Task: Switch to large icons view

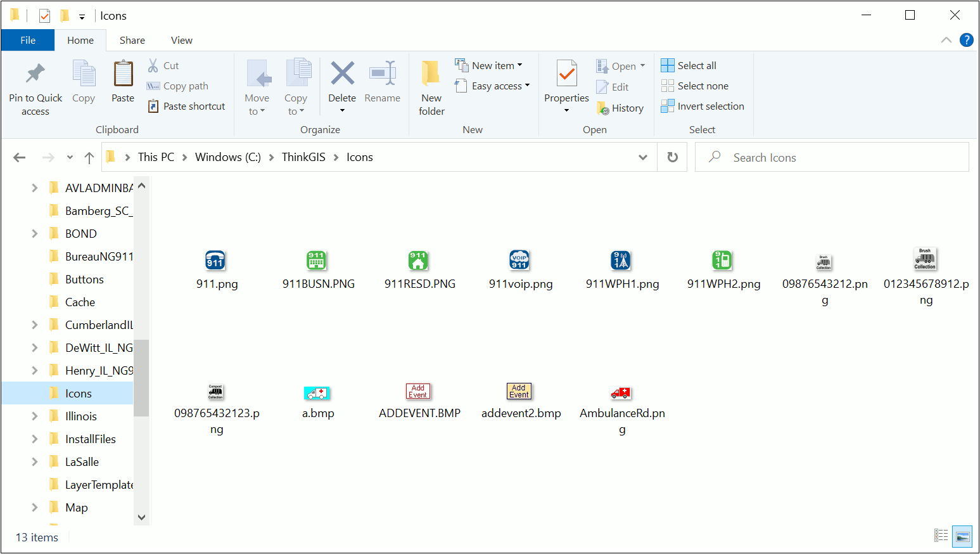Action: pos(962,537)
